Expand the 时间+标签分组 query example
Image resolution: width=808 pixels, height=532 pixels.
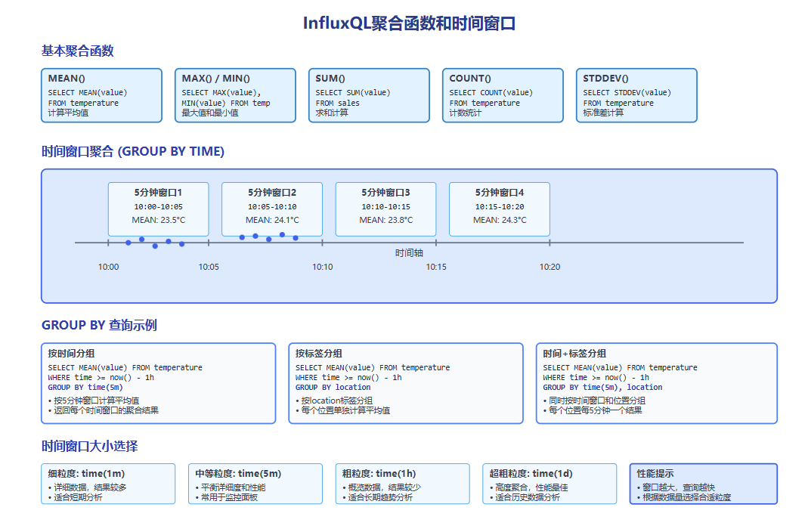click(656, 383)
